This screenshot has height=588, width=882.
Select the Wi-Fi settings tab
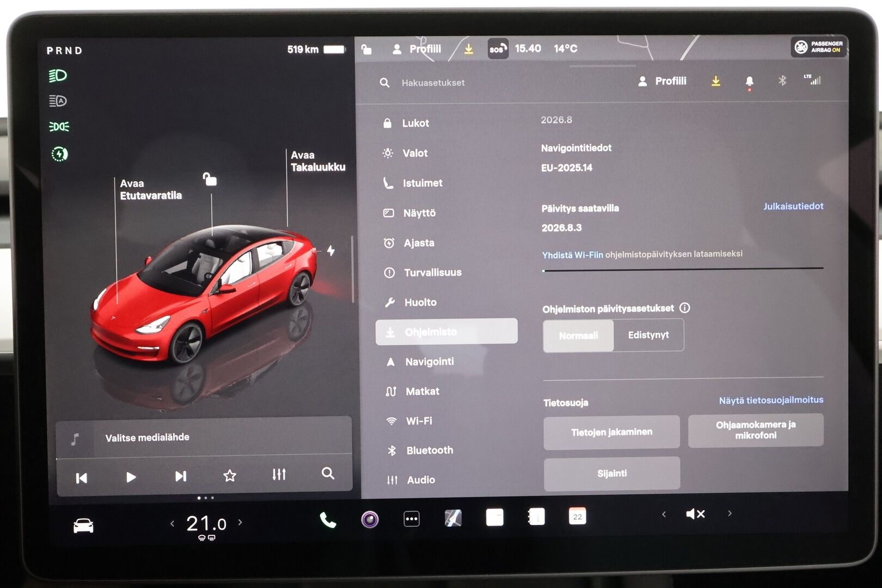(x=419, y=420)
